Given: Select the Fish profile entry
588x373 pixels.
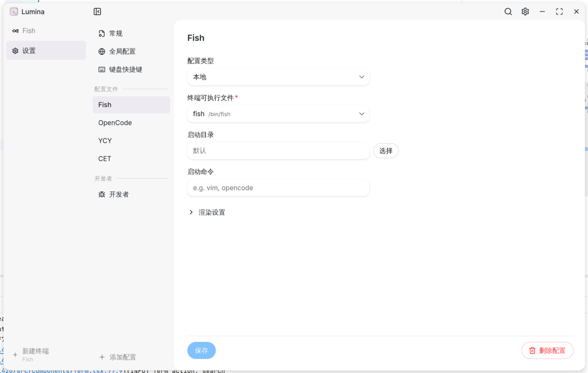Looking at the screenshot, I should click(x=131, y=105).
